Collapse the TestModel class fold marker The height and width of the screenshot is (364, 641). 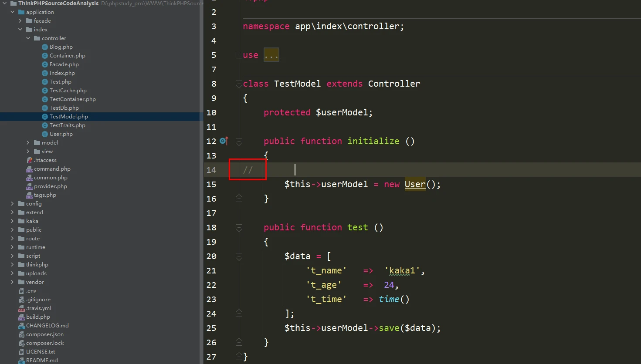coord(238,84)
